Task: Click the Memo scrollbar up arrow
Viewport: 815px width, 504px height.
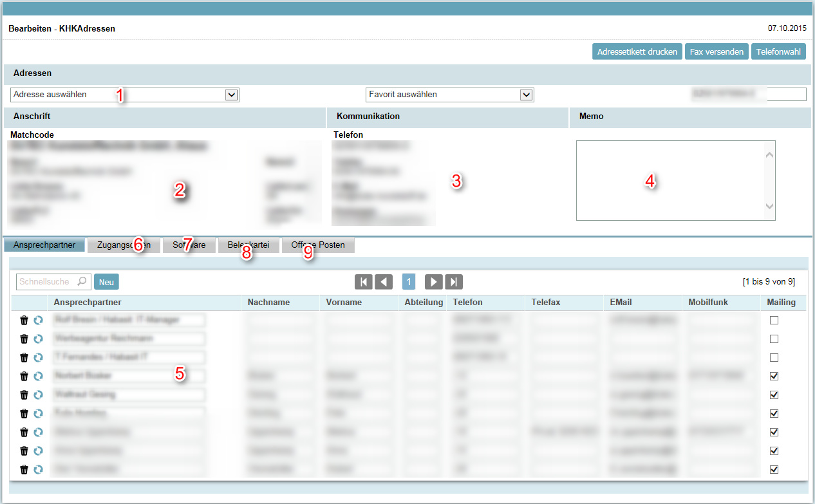Action: [769, 155]
